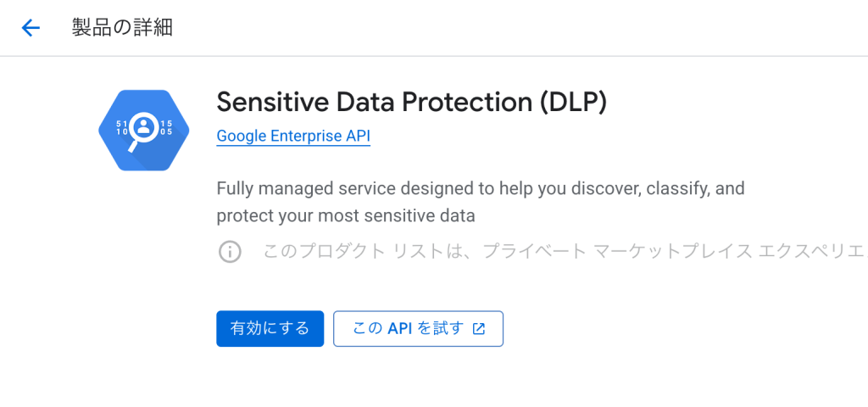Click the 製品の詳細 page header title
The height and width of the screenshot is (407, 868).
pos(122,28)
